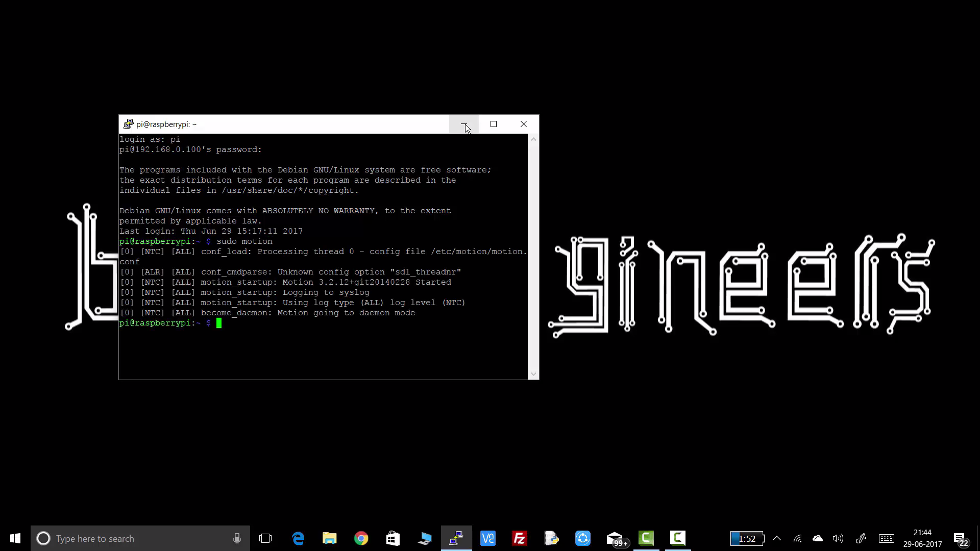980x551 pixels.
Task: Open the volume speaker tray icon
Action: click(838, 538)
